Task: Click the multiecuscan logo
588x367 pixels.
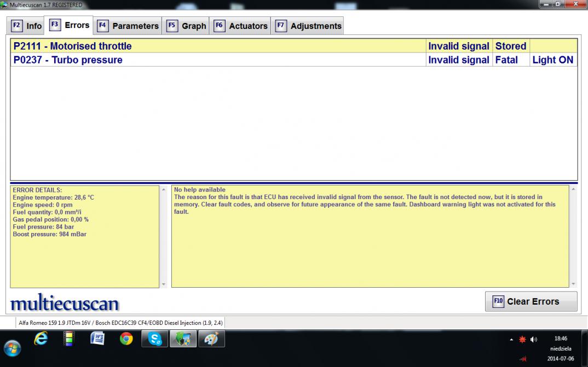Action: coord(65,303)
